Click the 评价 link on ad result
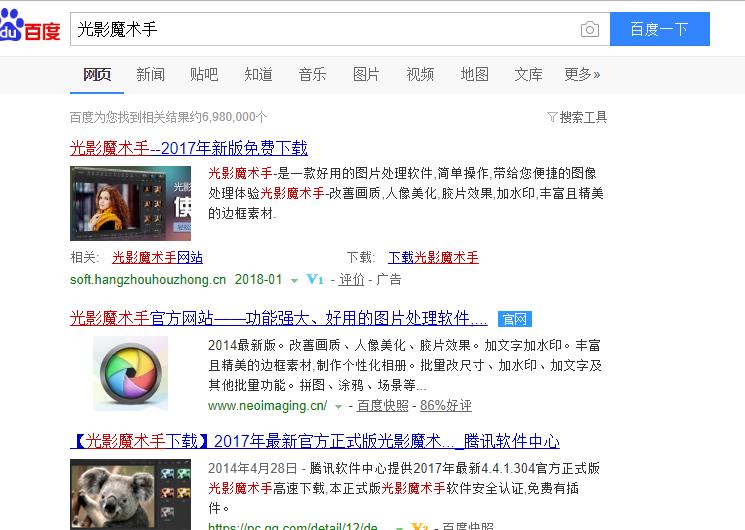Image resolution: width=745 pixels, height=530 pixels. 352,279
